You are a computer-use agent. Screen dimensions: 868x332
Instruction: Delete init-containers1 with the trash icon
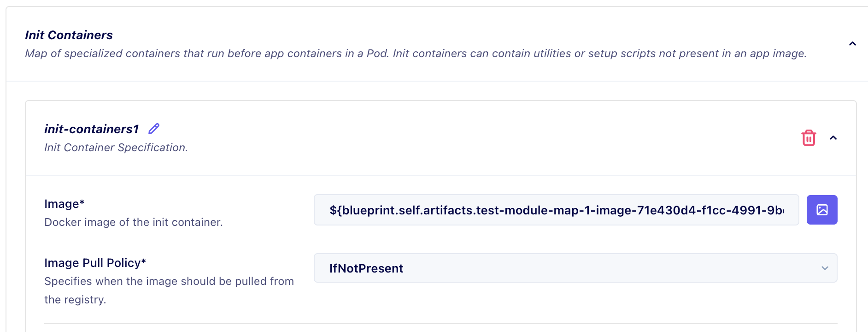(809, 138)
